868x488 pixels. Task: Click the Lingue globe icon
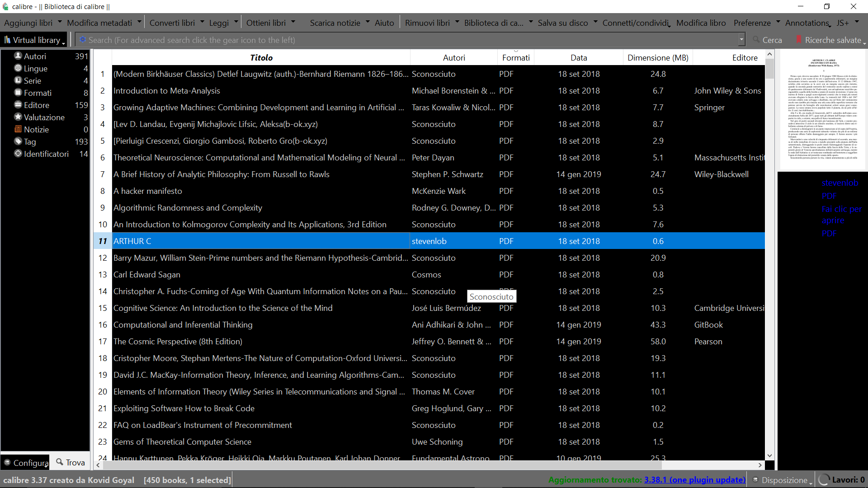[18, 68]
